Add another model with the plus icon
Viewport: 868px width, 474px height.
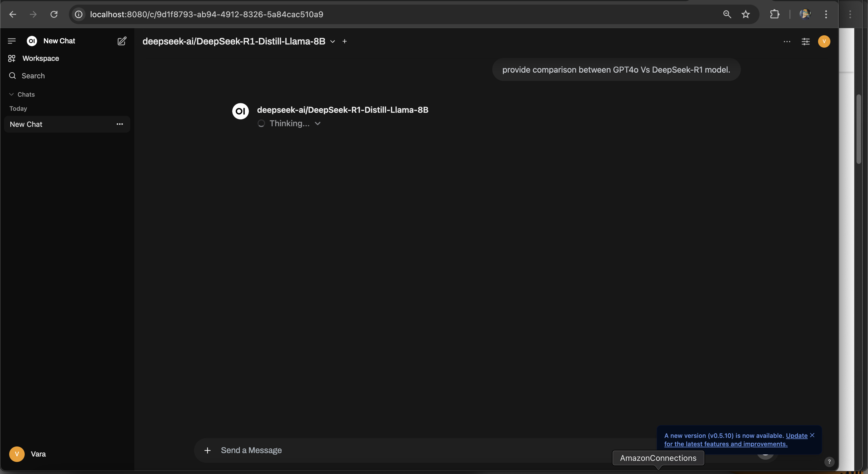click(x=344, y=41)
